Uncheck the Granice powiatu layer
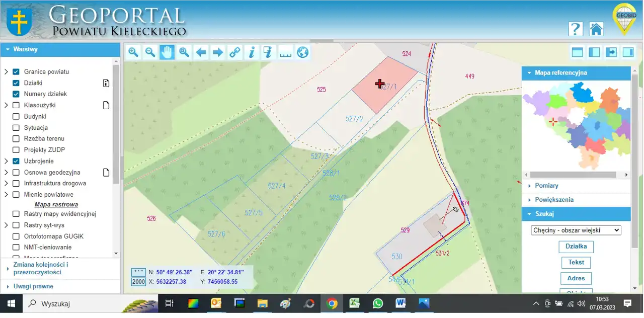 (16, 71)
